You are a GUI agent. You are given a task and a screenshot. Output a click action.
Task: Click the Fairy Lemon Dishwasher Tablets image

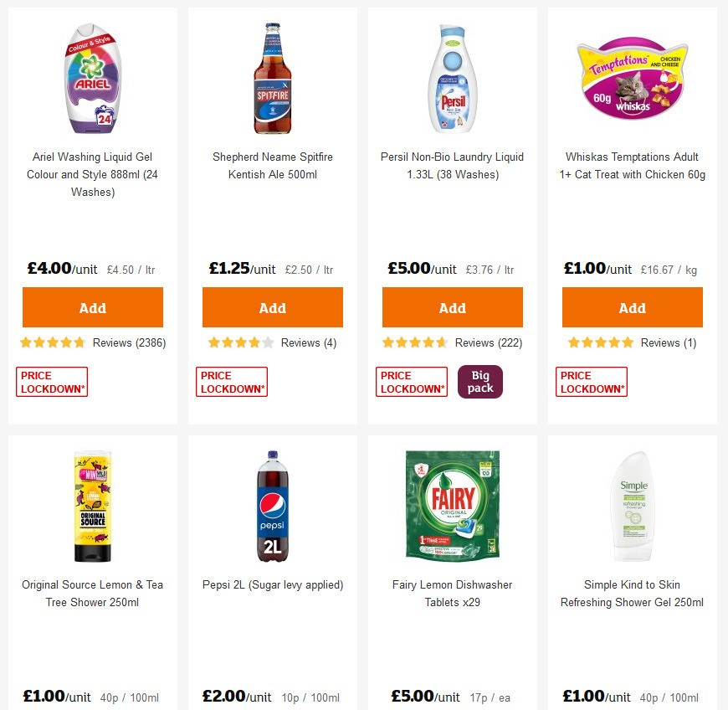click(452, 506)
